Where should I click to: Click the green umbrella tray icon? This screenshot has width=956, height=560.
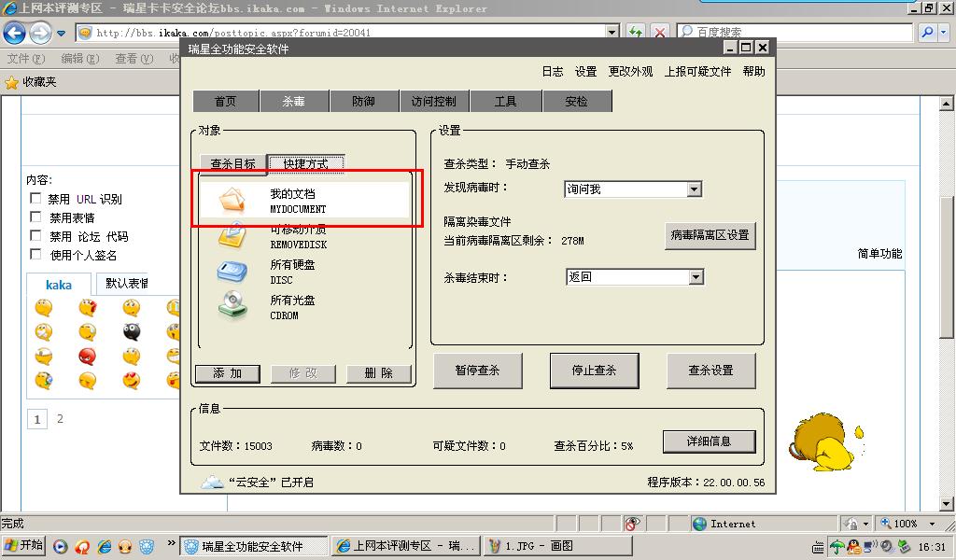837,547
